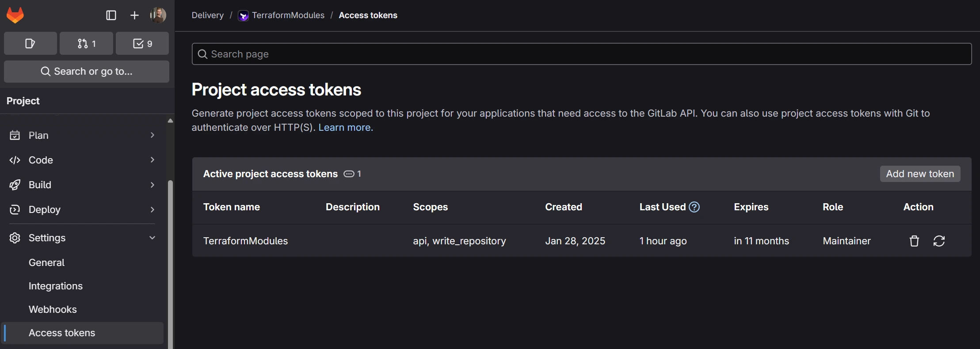Revoke TerraformModules token with trash icon
Image resolution: width=980 pixels, height=349 pixels.
(914, 241)
